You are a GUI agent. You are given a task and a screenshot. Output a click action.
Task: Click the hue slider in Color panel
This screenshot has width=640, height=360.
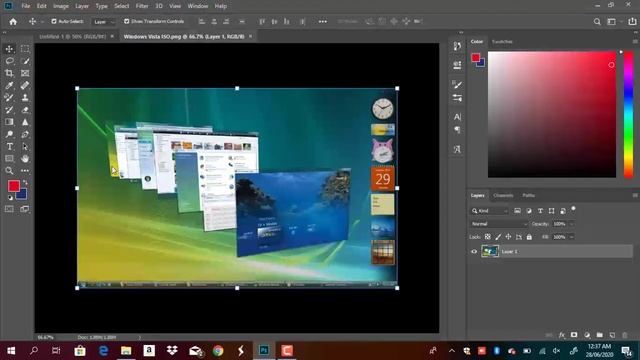(629, 114)
